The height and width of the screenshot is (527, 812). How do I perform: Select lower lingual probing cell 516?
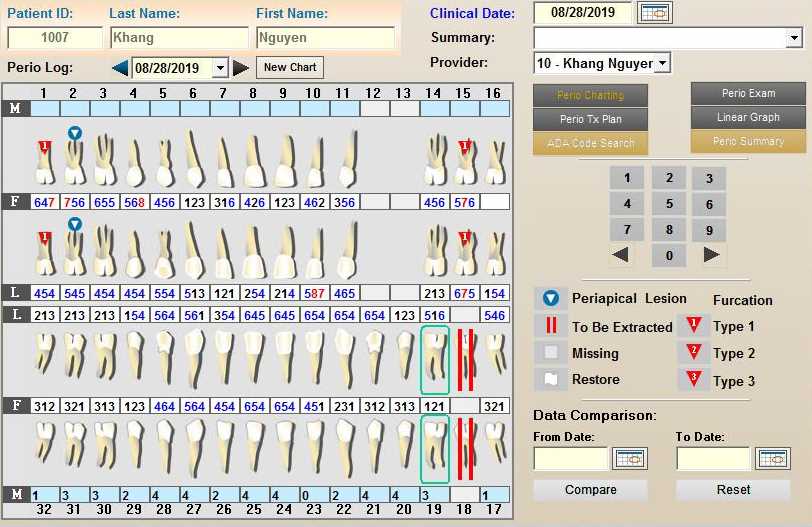tap(434, 315)
